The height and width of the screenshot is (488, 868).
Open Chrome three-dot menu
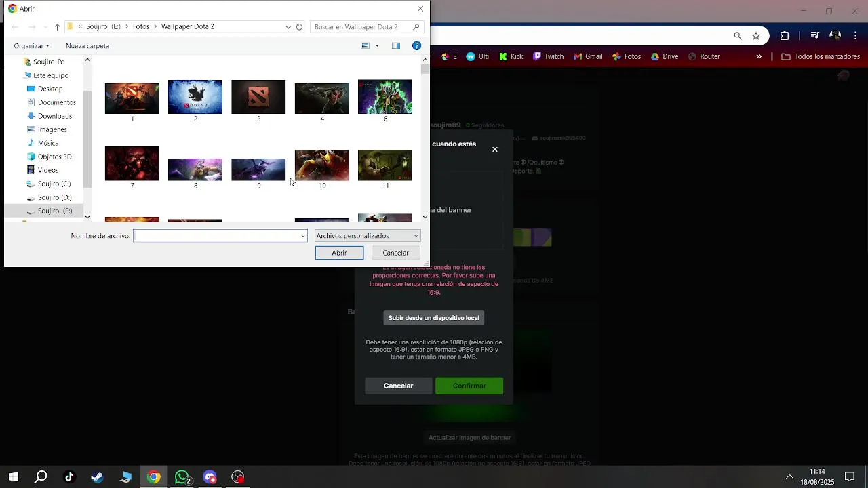pos(857,36)
